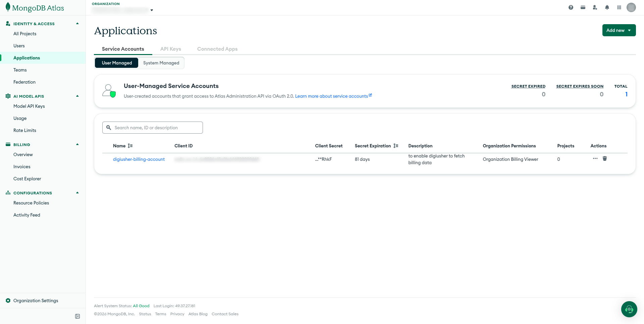Open the help question mark icon
644x324 pixels.
571,7
